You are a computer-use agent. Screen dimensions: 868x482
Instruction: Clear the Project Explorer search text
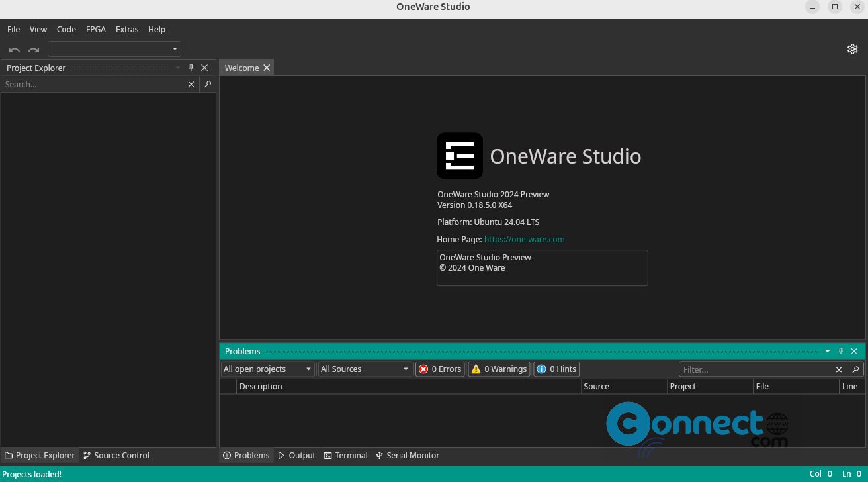(x=191, y=84)
